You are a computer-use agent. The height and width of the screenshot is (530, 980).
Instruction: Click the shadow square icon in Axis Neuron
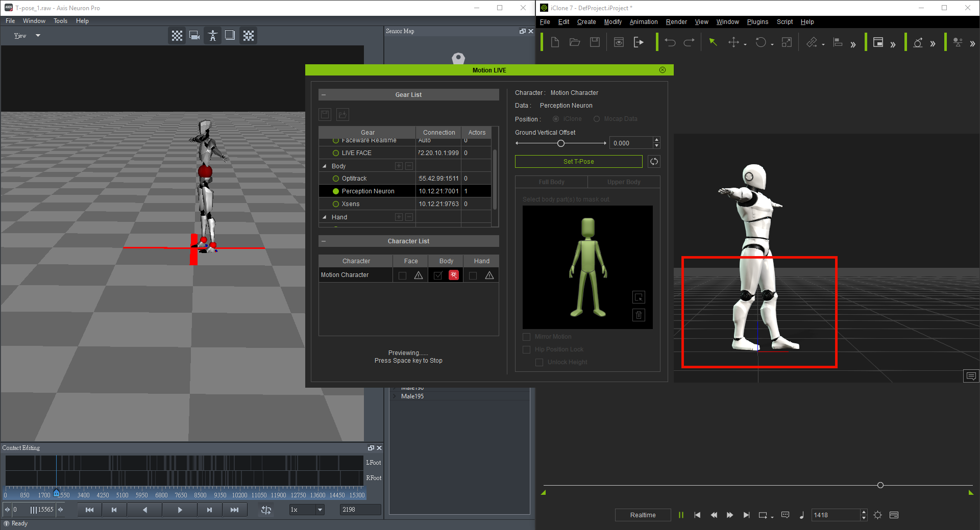coord(230,36)
